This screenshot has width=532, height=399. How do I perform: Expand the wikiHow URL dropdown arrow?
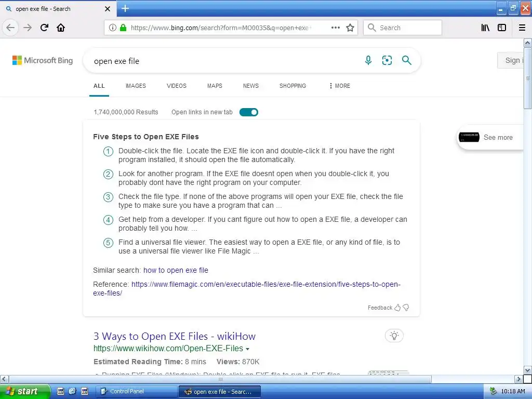click(x=248, y=349)
